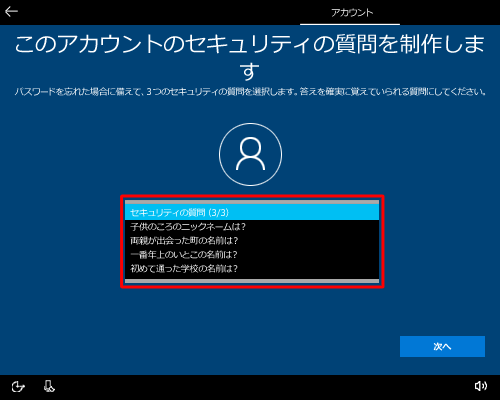Choose 両親が出会った町の名前は? question
The height and width of the screenshot is (400, 500).
coord(252,241)
